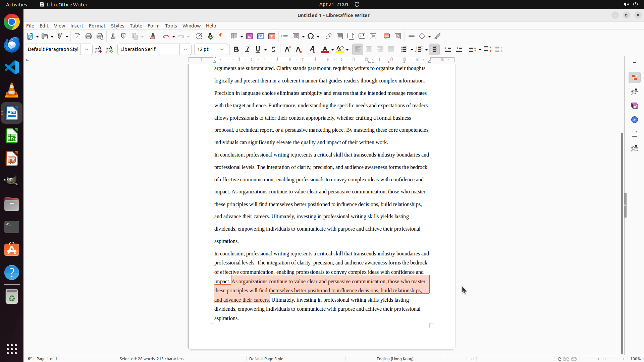
Task: Open the Navigator sidebar panel
Action: (x=634, y=120)
